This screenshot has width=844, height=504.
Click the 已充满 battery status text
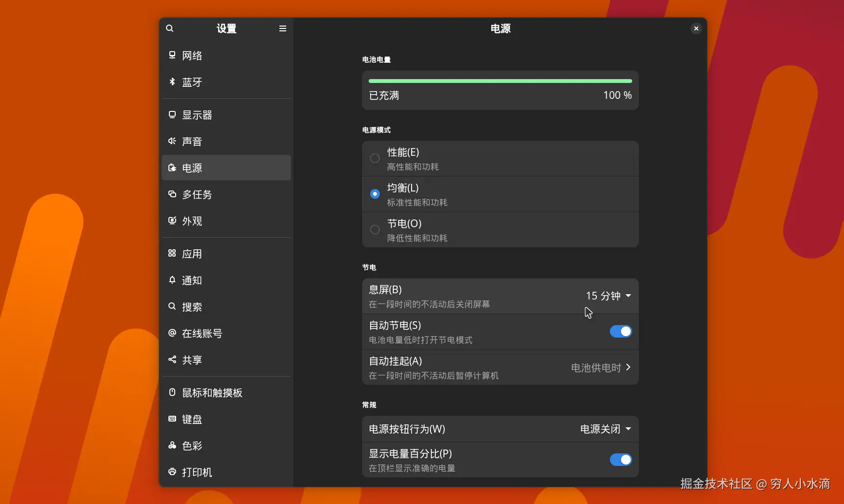pos(384,95)
